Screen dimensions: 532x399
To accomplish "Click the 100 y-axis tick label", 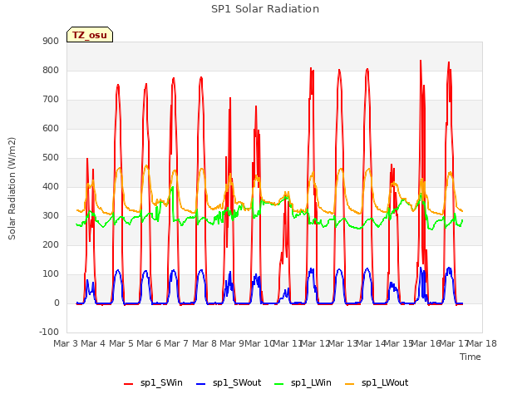I will 51,274.
